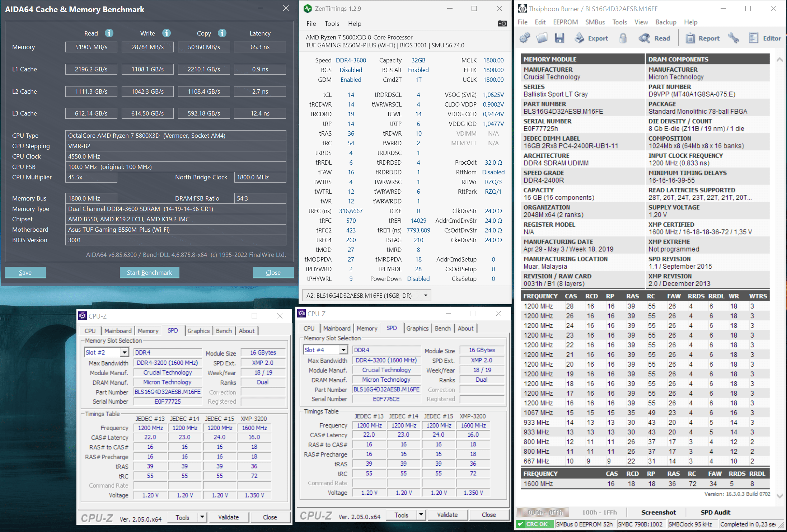The image size is (787, 532).
Task: Click the SMBClock 95 kHz status entry
Action: click(690, 524)
